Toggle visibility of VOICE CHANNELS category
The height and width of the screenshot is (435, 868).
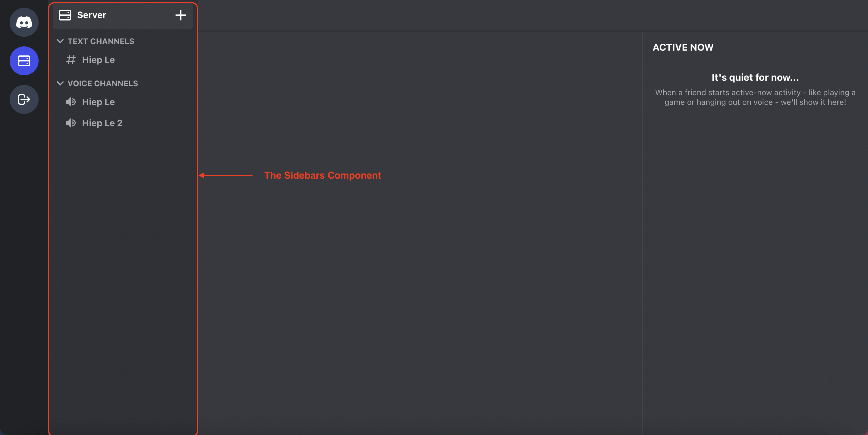point(61,83)
